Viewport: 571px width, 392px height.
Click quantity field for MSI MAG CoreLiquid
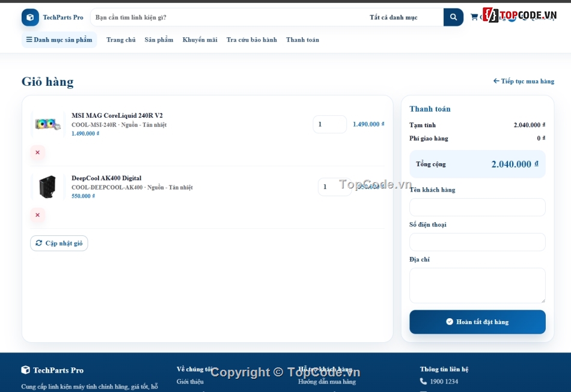tap(329, 124)
